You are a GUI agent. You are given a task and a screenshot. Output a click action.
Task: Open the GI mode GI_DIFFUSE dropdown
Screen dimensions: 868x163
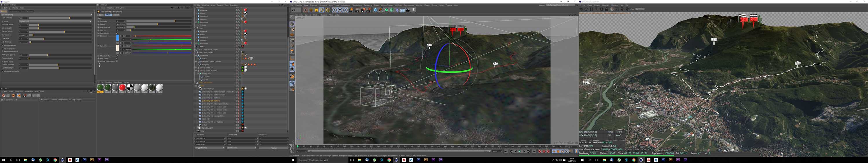55,21
